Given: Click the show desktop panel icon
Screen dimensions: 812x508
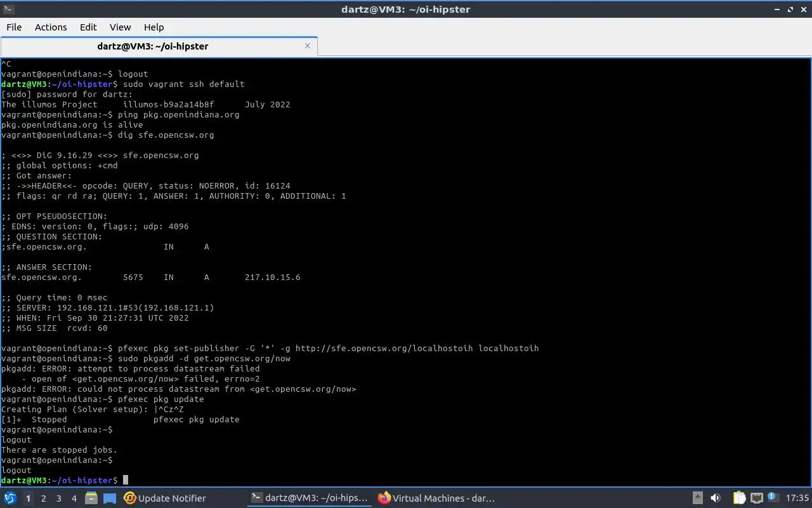Looking at the screenshot, I should tap(110, 498).
